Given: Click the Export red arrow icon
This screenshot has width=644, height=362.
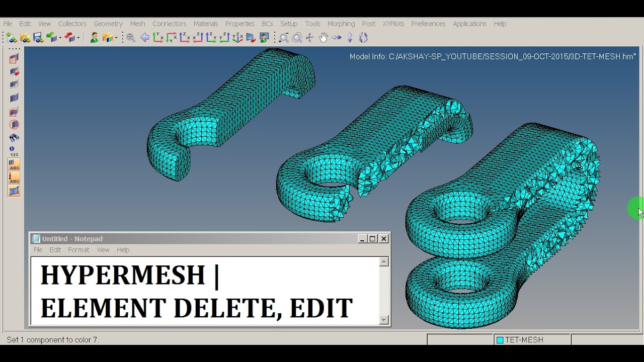Looking at the screenshot, I should click(70, 38).
